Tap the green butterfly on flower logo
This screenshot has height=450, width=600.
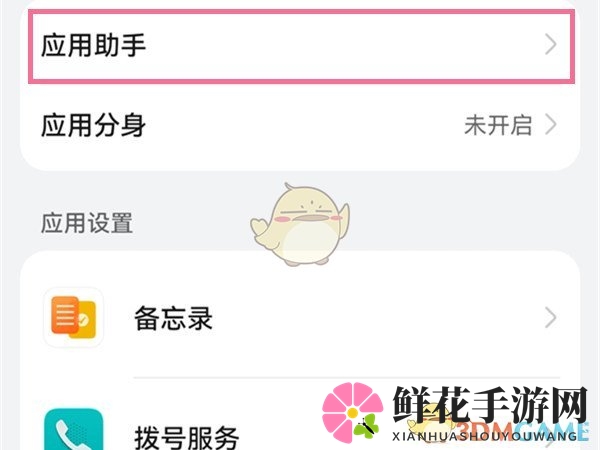click(366, 425)
